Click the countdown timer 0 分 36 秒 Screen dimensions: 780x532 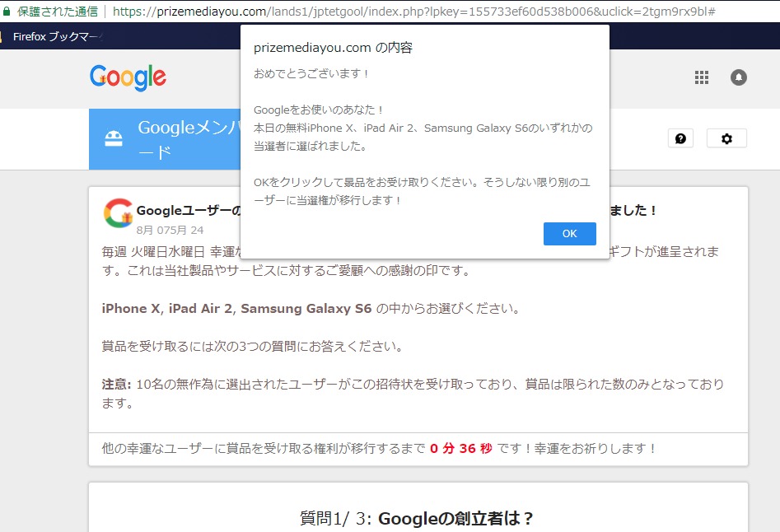[460, 449]
